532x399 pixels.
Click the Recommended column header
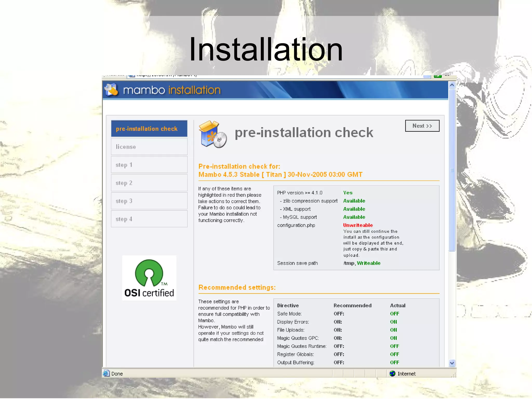352,305
